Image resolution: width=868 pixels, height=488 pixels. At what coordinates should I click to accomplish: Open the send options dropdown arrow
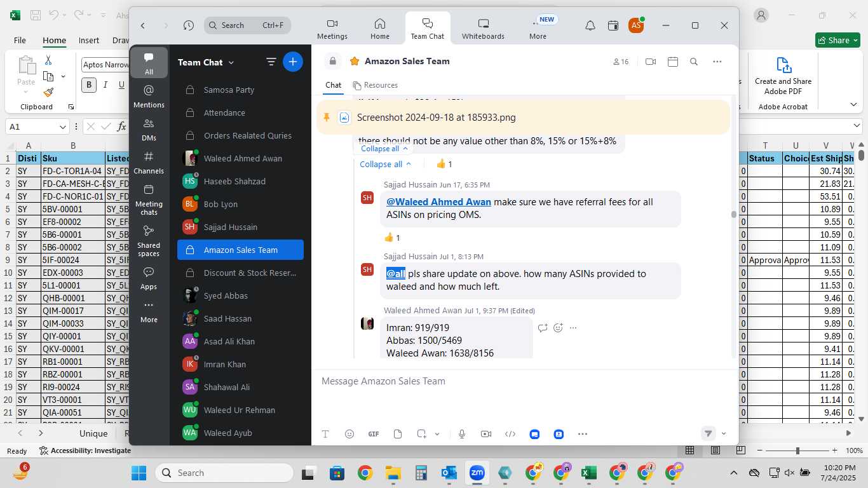click(x=724, y=434)
